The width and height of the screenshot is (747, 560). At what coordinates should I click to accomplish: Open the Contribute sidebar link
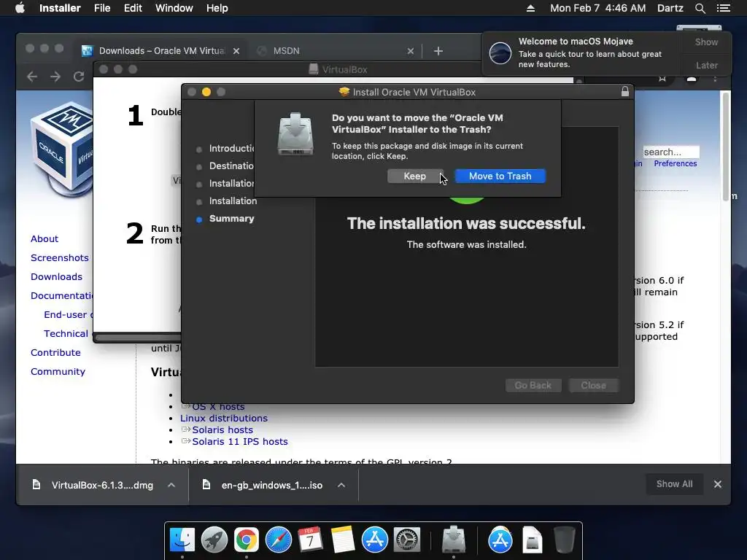55,352
